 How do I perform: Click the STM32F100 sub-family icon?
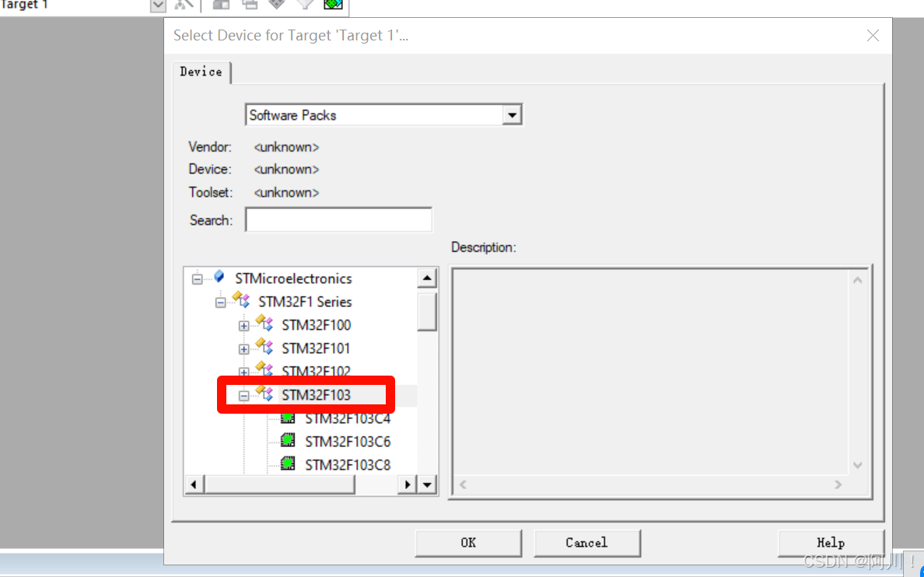click(x=264, y=323)
